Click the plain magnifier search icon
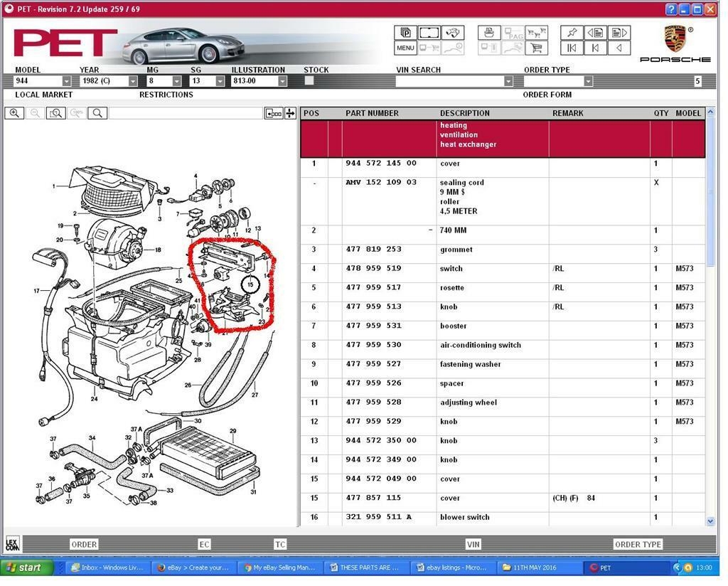728x586 pixels. (x=97, y=113)
